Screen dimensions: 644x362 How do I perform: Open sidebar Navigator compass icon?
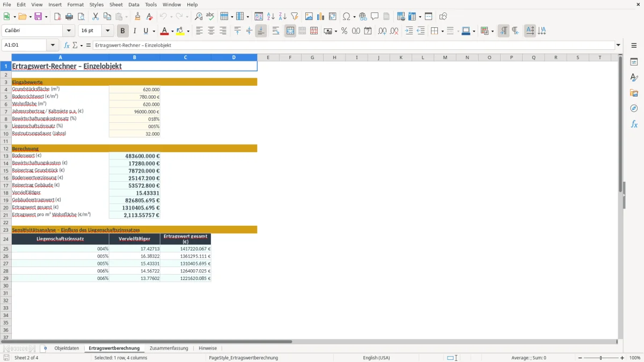coord(634,108)
